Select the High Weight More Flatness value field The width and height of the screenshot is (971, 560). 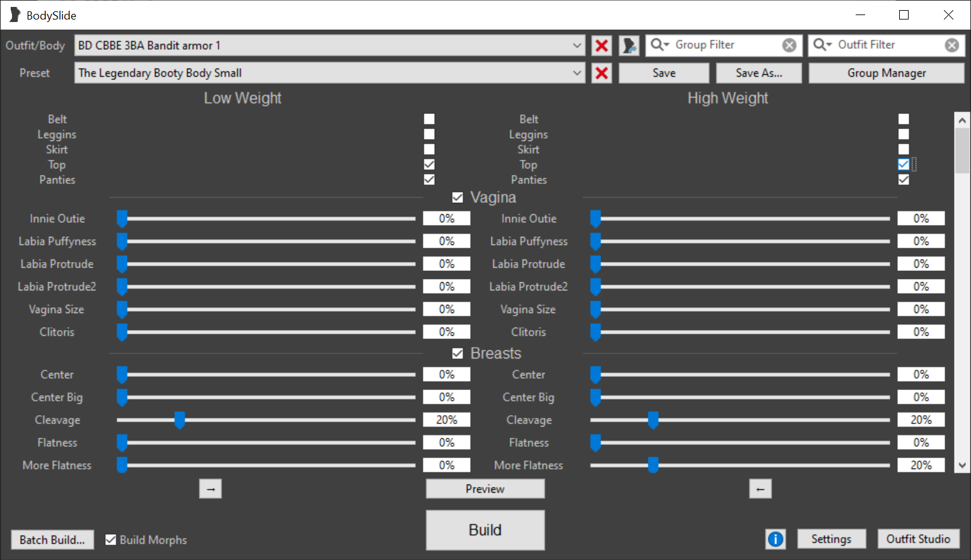921,466
